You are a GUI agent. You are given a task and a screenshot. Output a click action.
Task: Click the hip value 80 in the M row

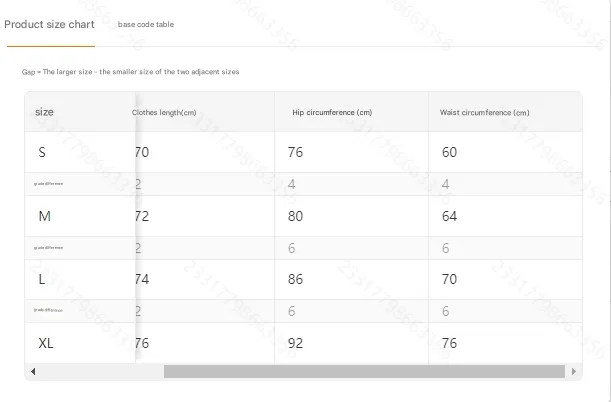295,216
